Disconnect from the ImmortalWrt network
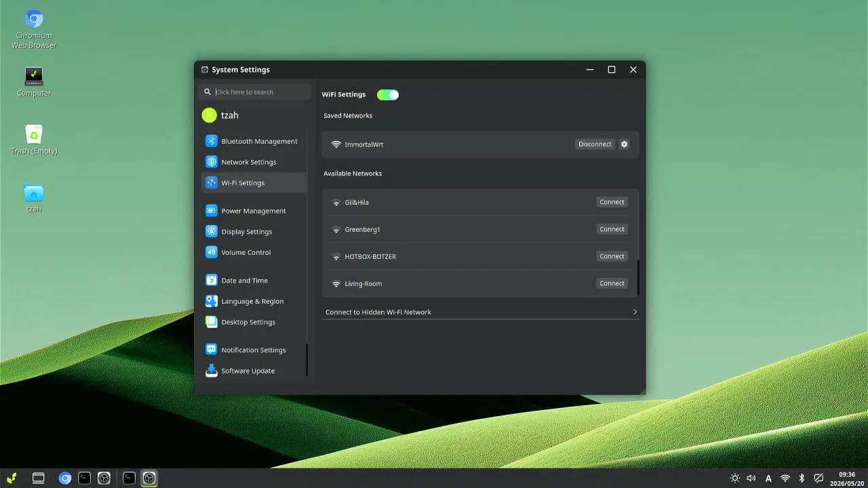 tap(595, 144)
